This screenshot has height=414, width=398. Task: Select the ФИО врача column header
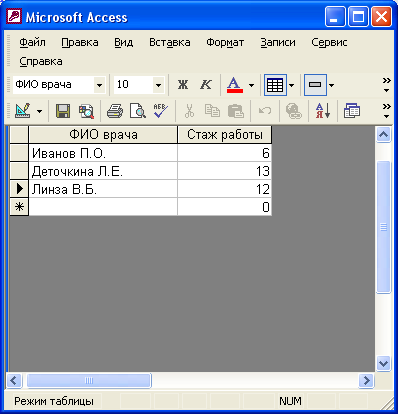pyautogui.click(x=103, y=135)
